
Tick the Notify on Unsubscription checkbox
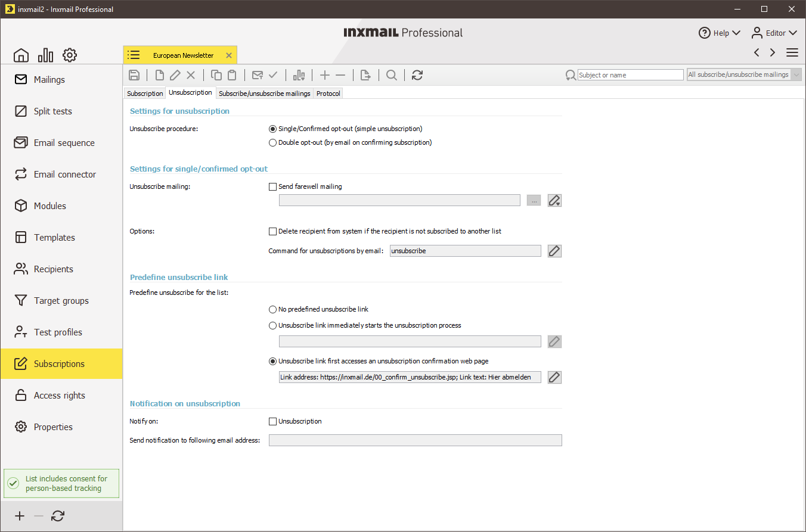click(x=273, y=421)
